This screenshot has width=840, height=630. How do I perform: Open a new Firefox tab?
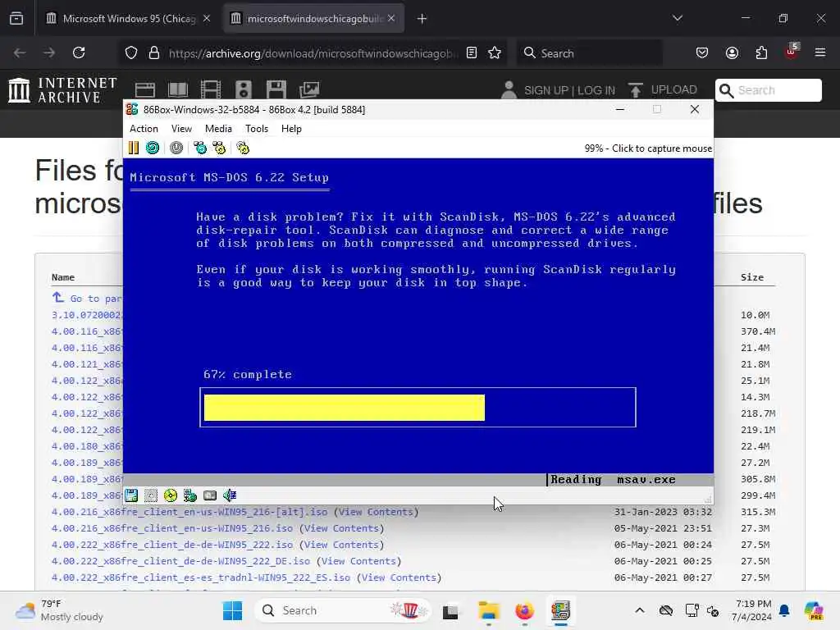[x=422, y=19]
